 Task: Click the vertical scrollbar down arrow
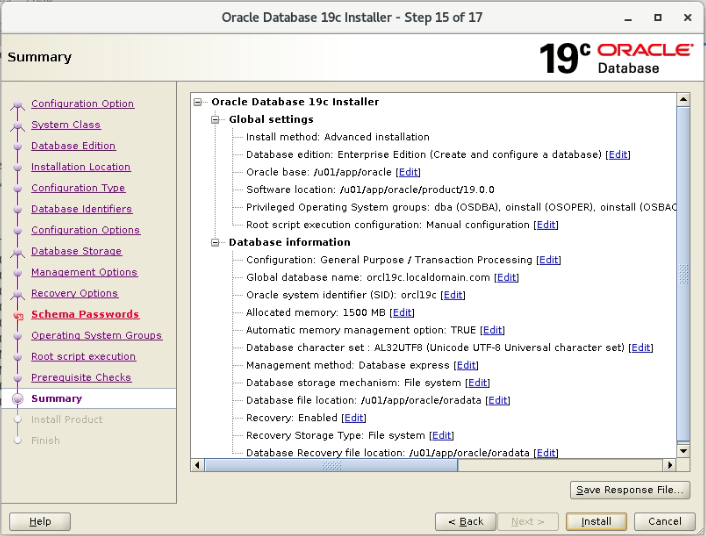[x=683, y=451]
